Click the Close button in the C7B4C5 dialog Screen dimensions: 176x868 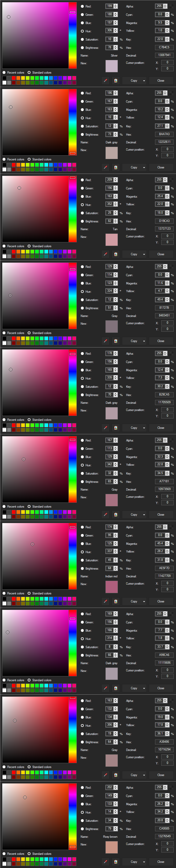pos(161,81)
